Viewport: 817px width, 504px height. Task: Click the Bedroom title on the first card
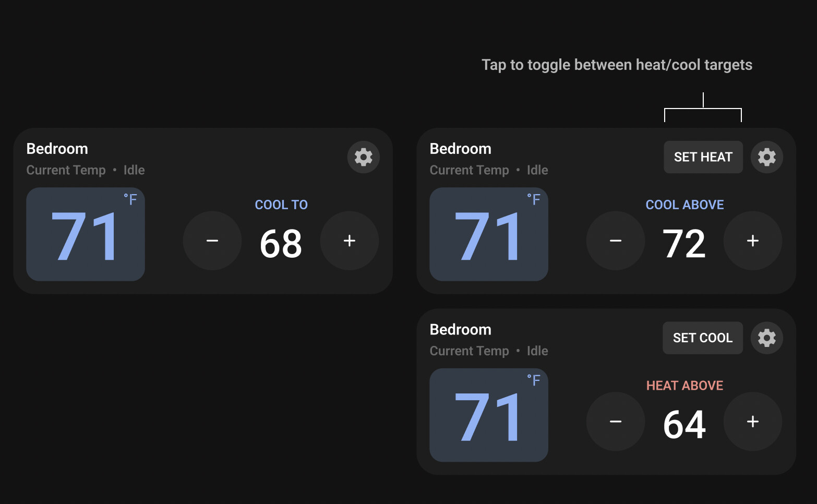pyautogui.click(x=57, y=149)
